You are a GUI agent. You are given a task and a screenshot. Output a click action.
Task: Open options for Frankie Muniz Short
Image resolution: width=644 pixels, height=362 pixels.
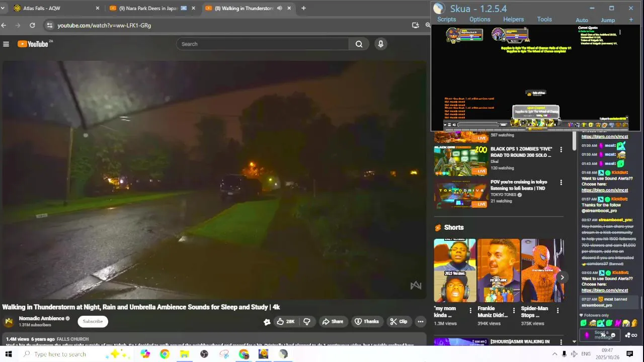(514, 311)
